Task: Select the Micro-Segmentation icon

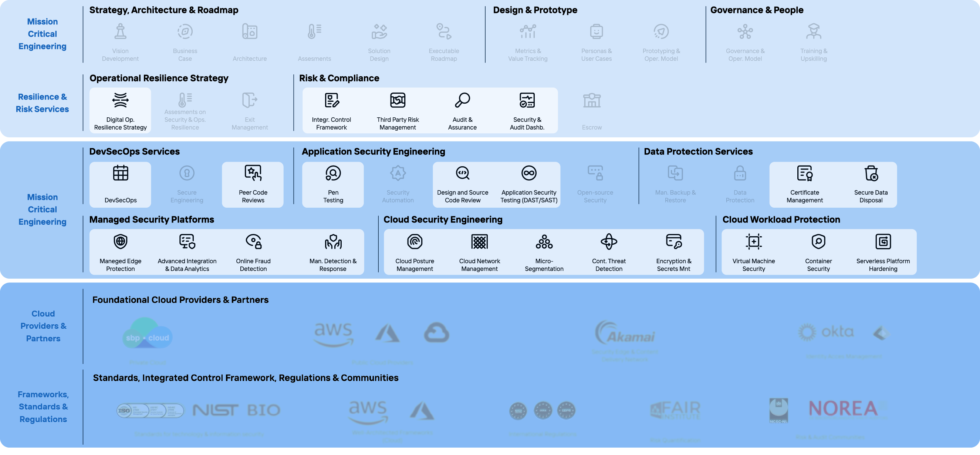Action: (x=544, y=241)
